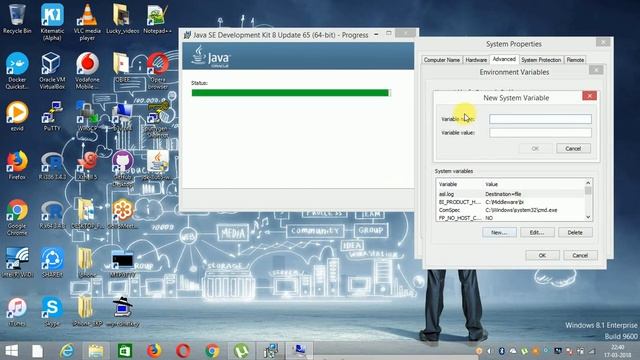Click the taskbar clock

tap(617, 351)
